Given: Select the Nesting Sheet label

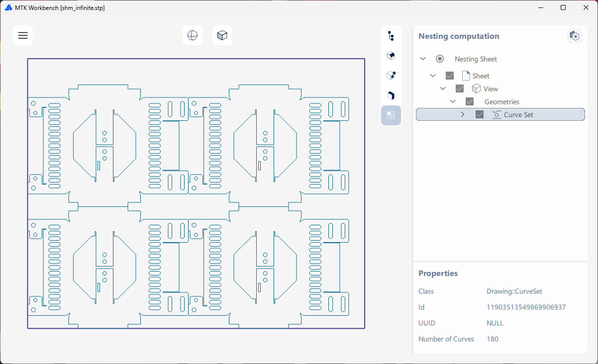Looking at the screenshot, I should (476, 59).
